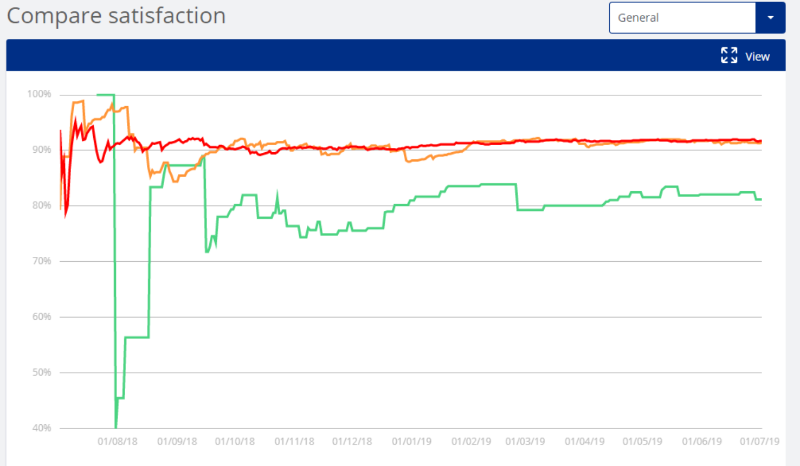The height and width of the screenshot is (466, 800).
Task: Click the 100% y-axis label
Action: [39, 94]
